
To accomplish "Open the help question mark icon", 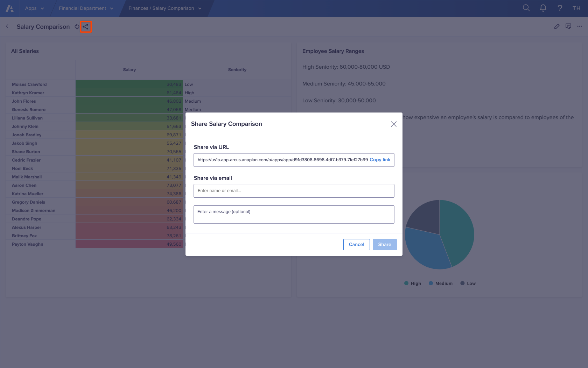I will pyautogui.click(x=560, y=8).
